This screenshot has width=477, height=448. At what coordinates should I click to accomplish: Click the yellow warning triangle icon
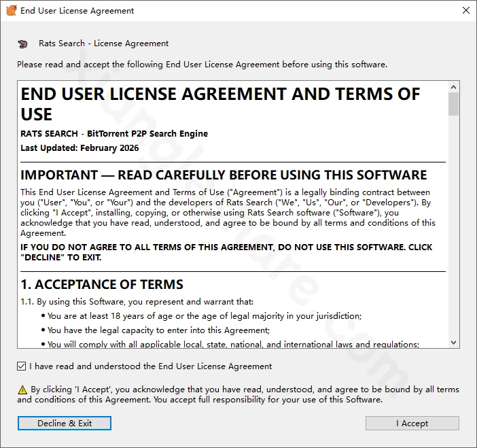pos(22,390)
